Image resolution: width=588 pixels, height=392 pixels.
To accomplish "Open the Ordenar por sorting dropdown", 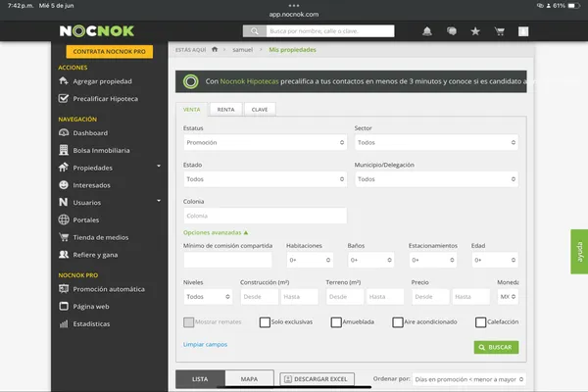I will tap(467, 379).
